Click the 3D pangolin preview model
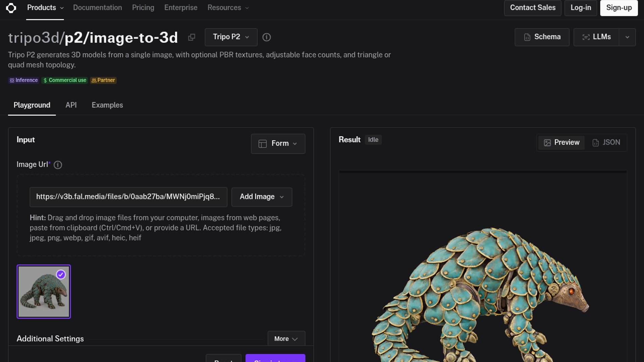The image size is (644, 362). [480, 295]
